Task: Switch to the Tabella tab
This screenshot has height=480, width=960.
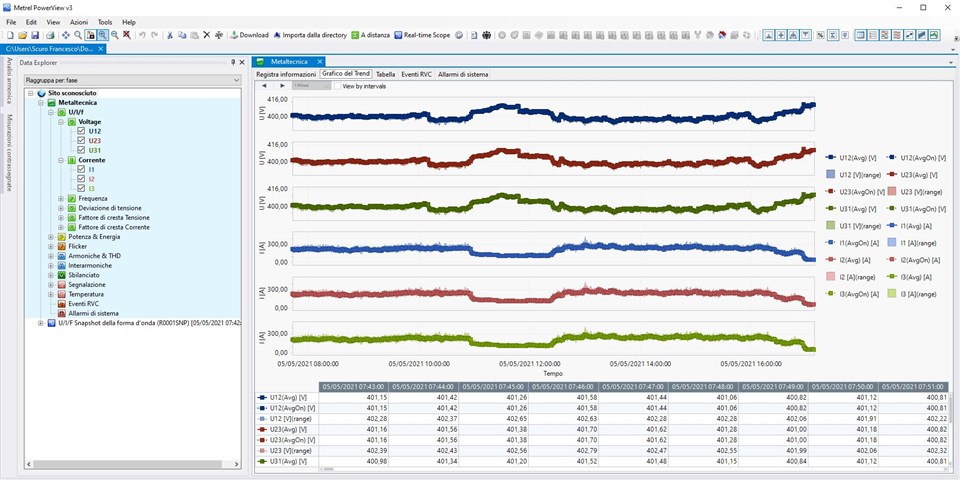Action: click(x=385, y=74)
